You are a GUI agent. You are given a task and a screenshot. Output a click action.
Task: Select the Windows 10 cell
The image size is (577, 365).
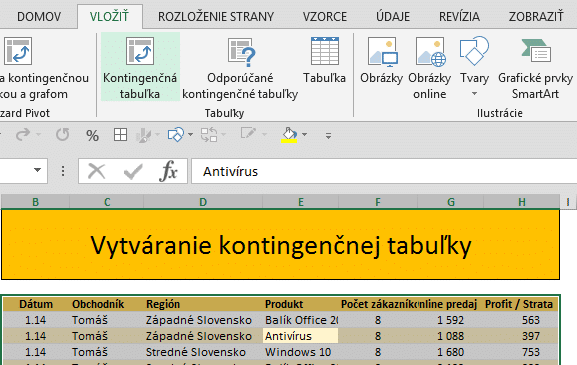(x=301, y=352)
